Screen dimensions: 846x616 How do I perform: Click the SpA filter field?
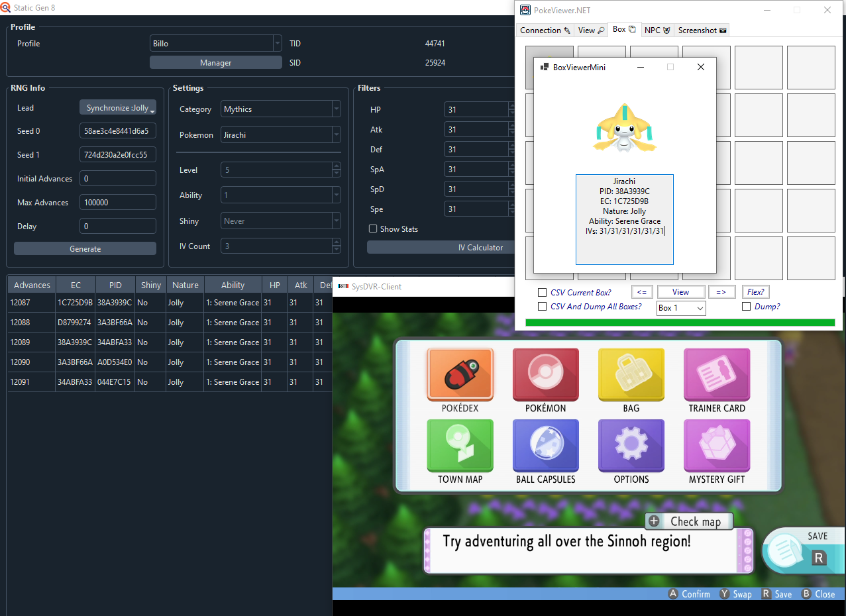(479, 170)
